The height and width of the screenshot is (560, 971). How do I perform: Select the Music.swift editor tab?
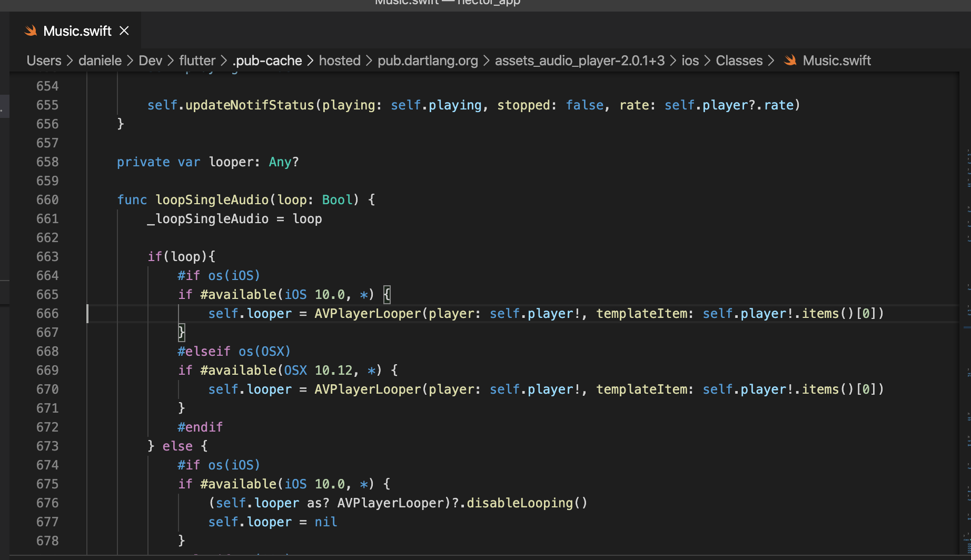point(77,30)
